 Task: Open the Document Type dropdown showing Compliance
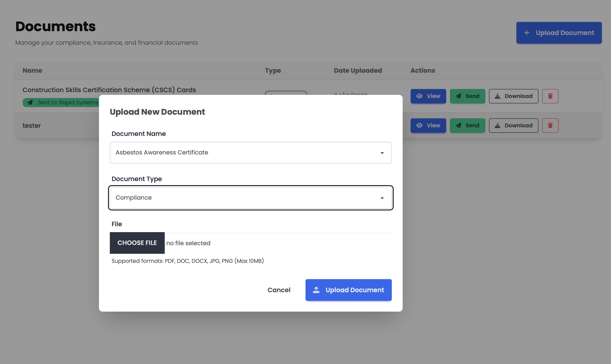251,198
